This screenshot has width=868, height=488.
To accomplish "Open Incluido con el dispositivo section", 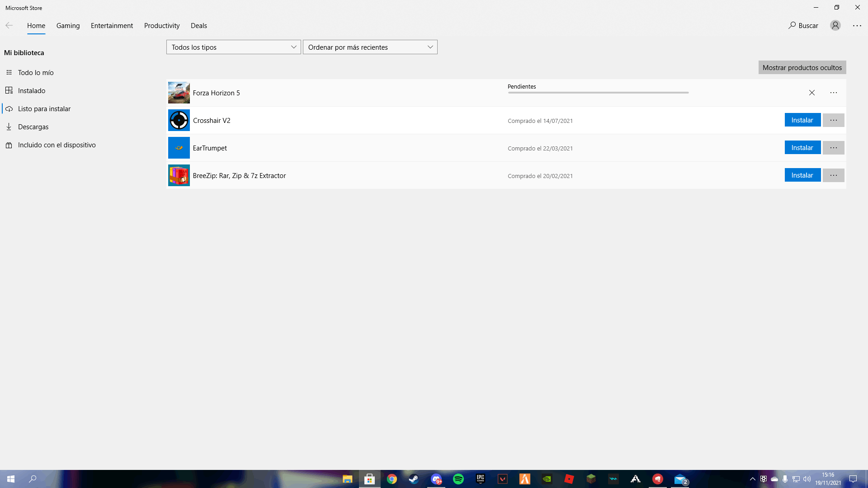I will click(57, 145).
